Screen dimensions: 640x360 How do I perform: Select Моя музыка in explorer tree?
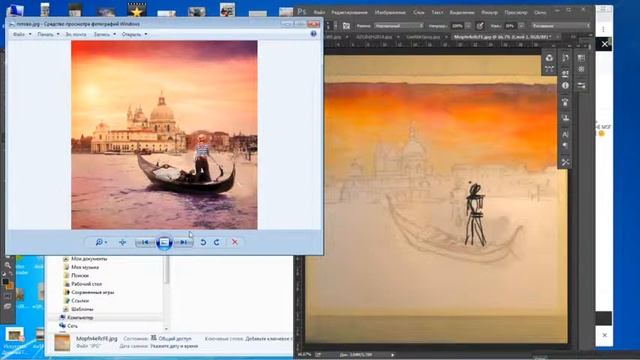point(85,267)
